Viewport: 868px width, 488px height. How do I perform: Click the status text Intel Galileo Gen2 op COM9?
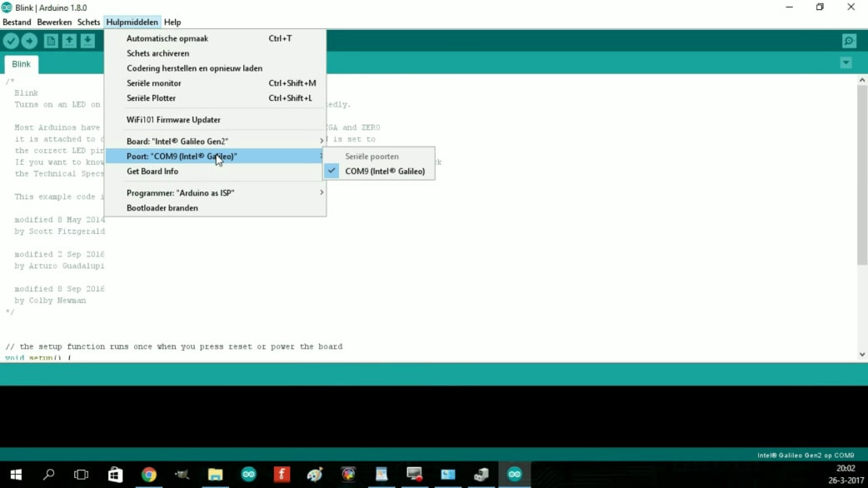[x=806, y=456]
